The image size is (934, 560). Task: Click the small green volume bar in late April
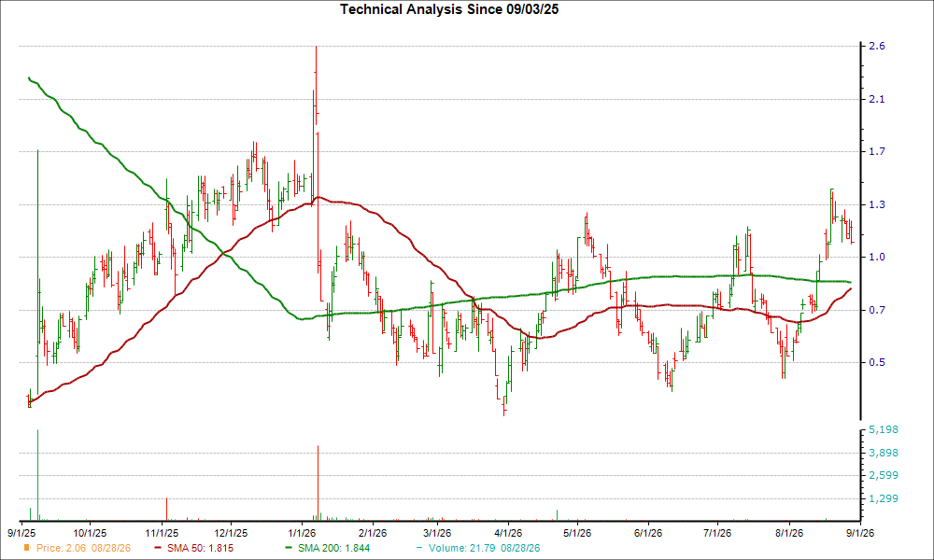pos(557,515)
